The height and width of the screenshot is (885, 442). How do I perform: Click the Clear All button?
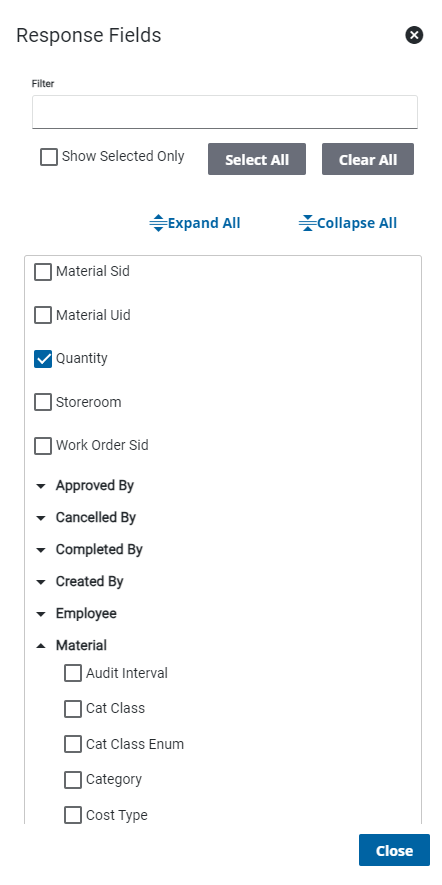click(x=368, y=159)
